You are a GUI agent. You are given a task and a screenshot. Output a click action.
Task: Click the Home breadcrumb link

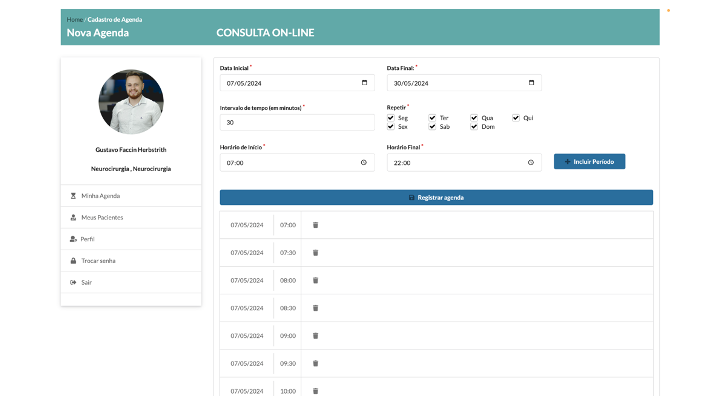coord(74,19)
